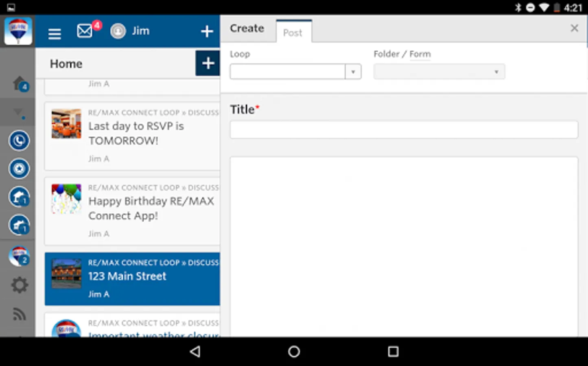Screen dimensions: 588x366
Task: Click the Title input field
Action: pyautogui.click(x=404, y=130)
